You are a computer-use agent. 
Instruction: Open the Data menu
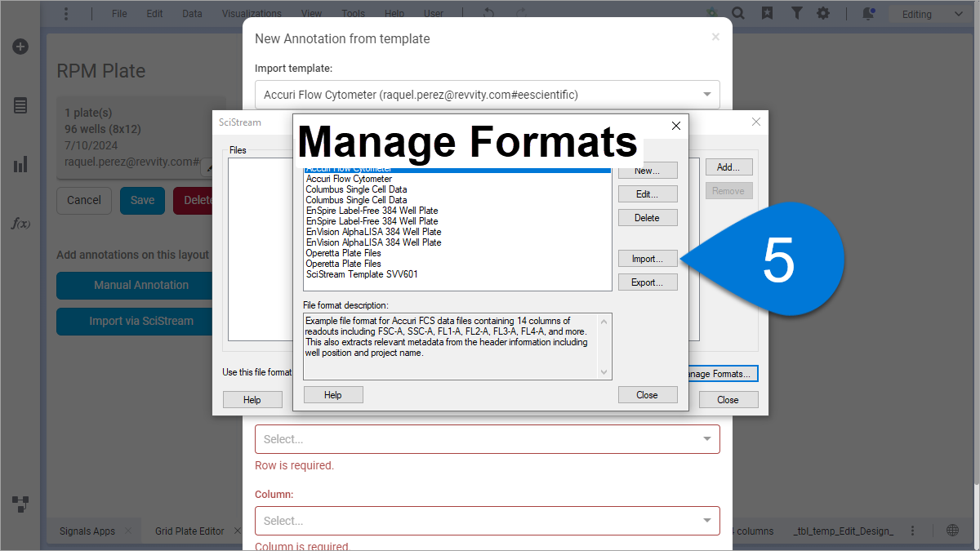(192, 14)
